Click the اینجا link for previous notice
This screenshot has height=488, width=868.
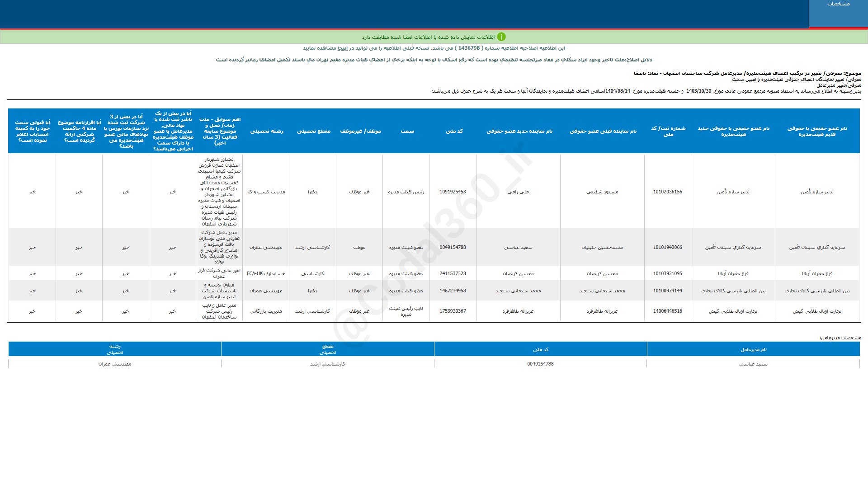(344, 48)
